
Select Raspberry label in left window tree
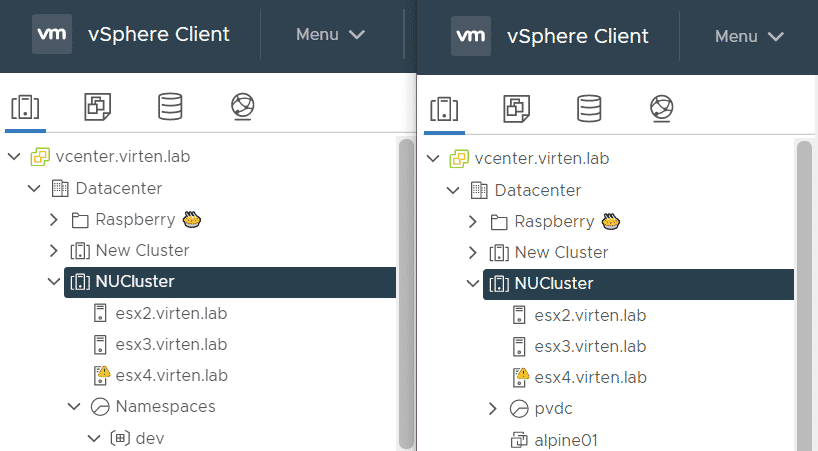click(135, 220)
